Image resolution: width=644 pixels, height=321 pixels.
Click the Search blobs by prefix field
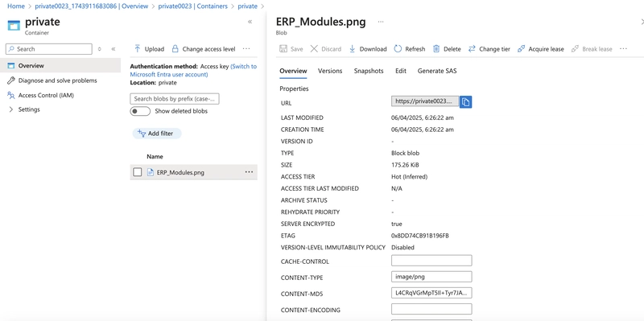coord(175,99)
